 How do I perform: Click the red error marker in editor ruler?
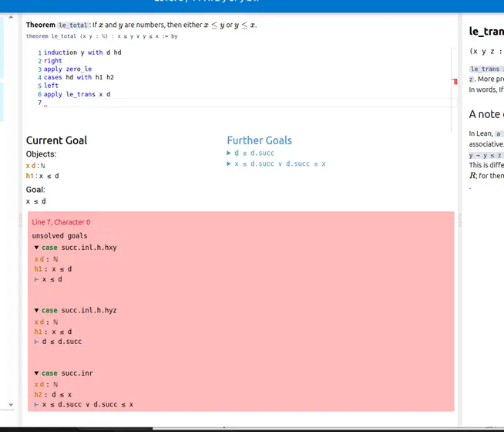(455, 80)
